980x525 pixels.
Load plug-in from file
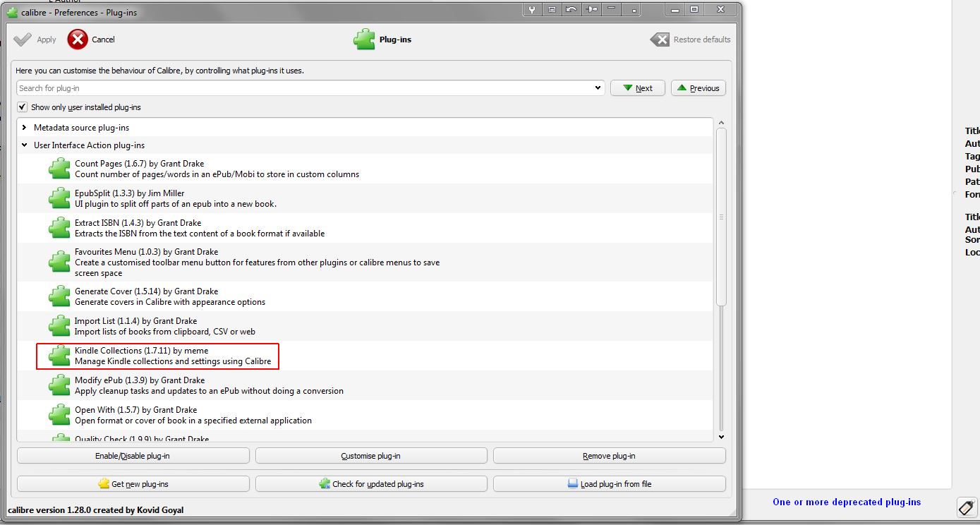coord(610,484)
